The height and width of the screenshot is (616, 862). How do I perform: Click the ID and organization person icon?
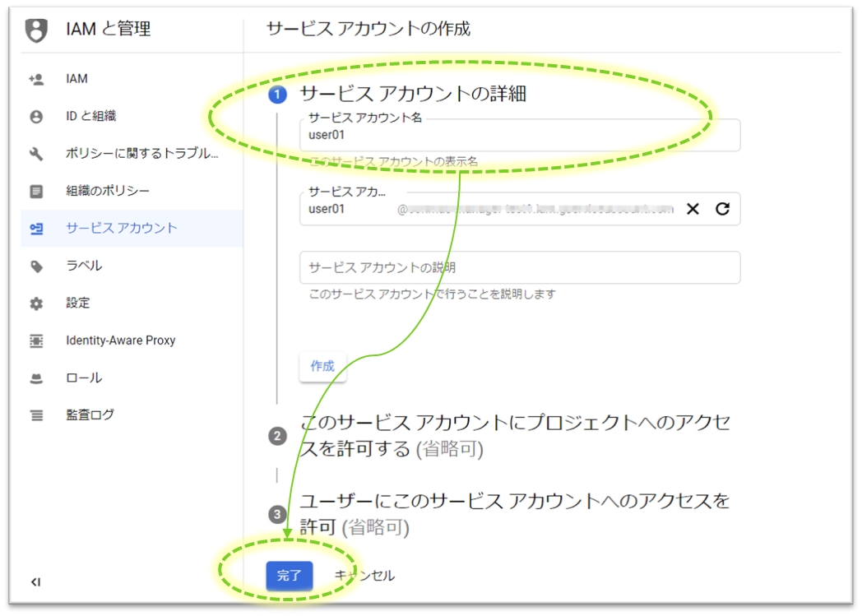[36, 117]
